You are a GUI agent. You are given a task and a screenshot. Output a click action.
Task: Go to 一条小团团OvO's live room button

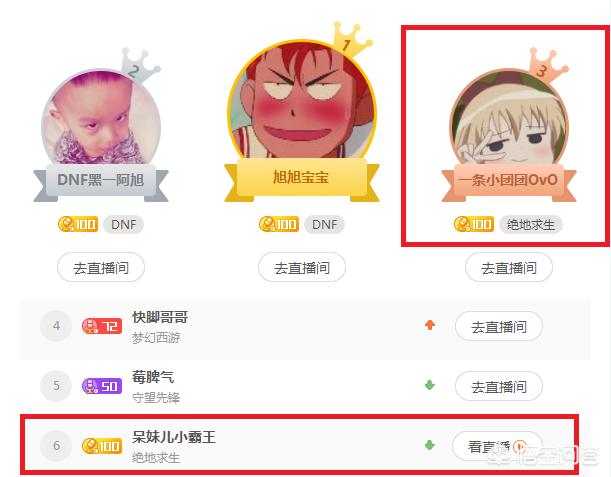click(x=509, y=267)
